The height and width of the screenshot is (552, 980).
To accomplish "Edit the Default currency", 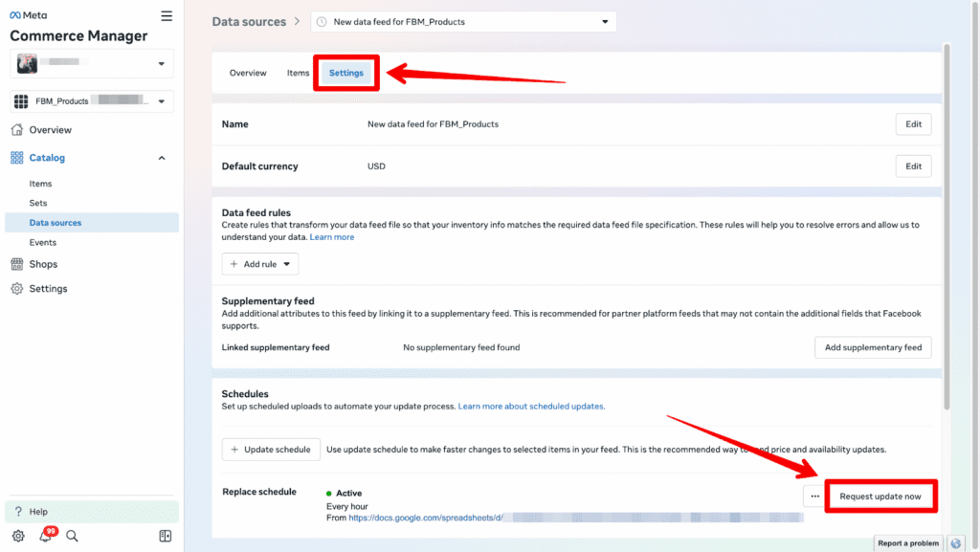I will pos(913,166).
